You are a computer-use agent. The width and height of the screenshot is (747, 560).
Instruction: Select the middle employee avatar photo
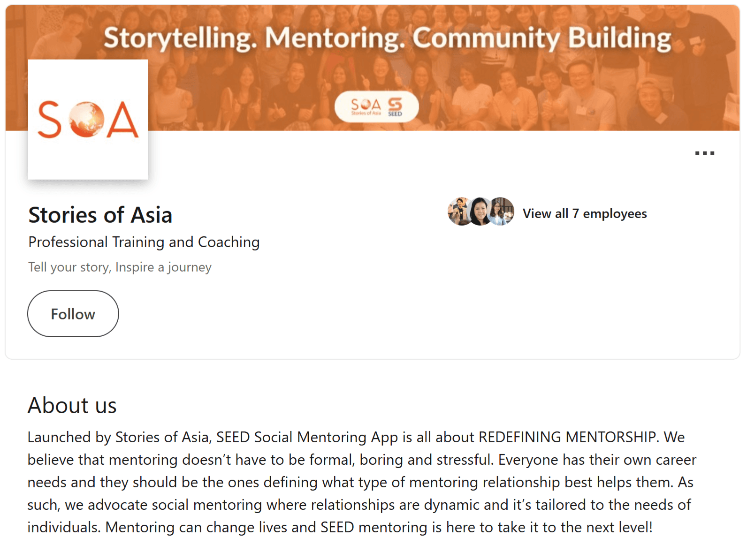(x=480, y=212)
